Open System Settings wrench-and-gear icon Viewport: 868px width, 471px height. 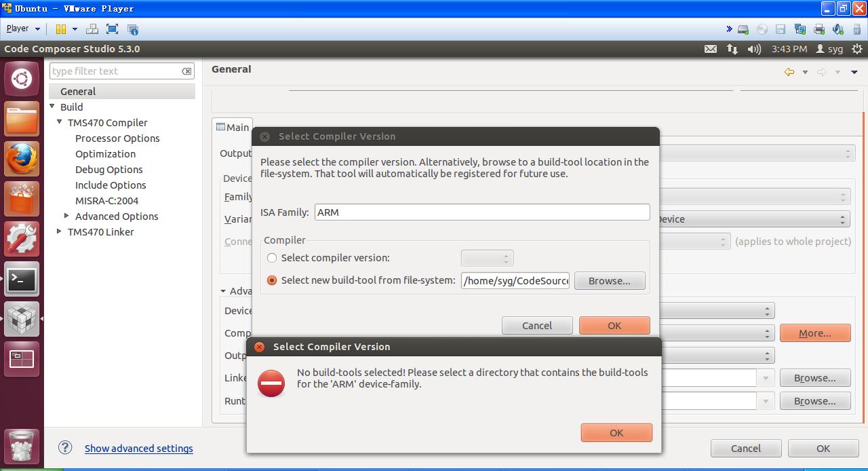[x=22, y=240]
